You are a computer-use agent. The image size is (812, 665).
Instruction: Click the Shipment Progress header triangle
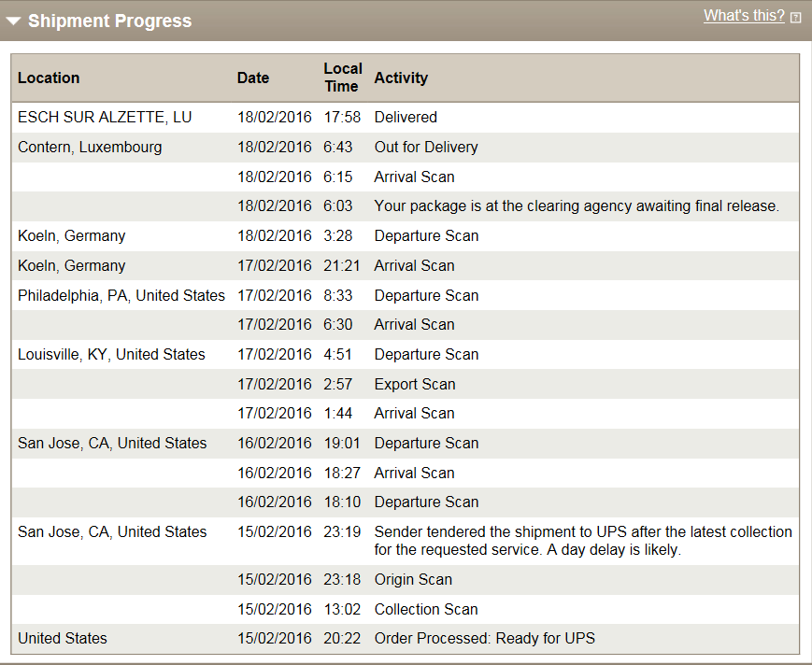pyautogui.click(x=13, y=20)
